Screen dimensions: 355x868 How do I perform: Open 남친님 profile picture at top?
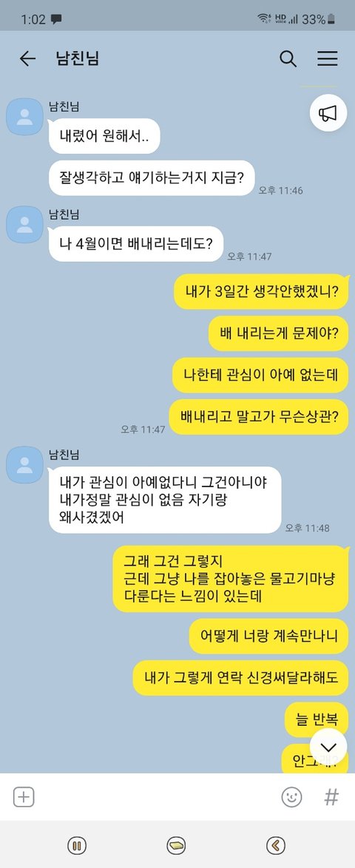(x=24, y=116)
